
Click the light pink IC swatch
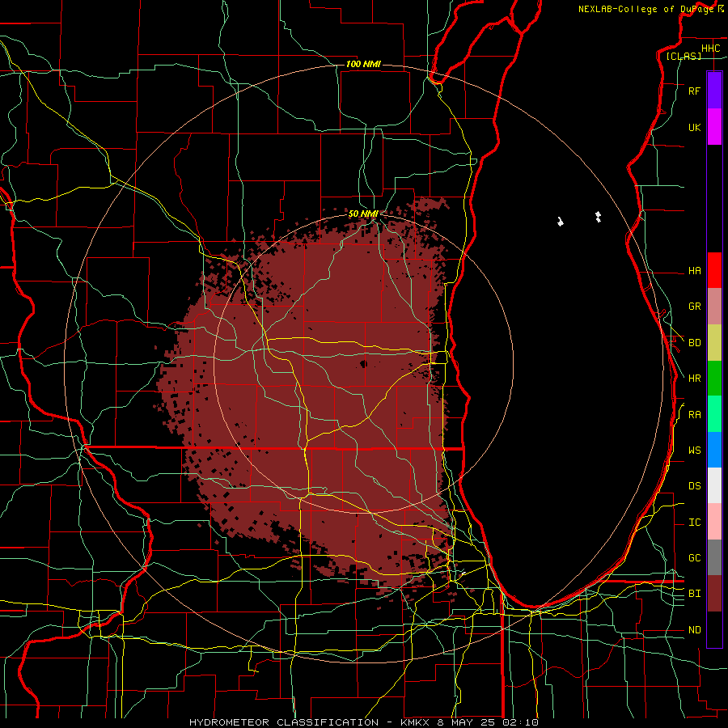coord(714,522)
